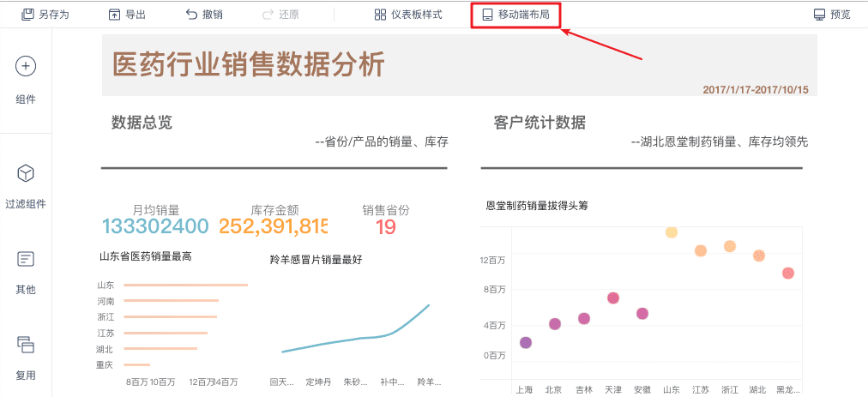Click the 导出 export icon

(x=114, y=15)
